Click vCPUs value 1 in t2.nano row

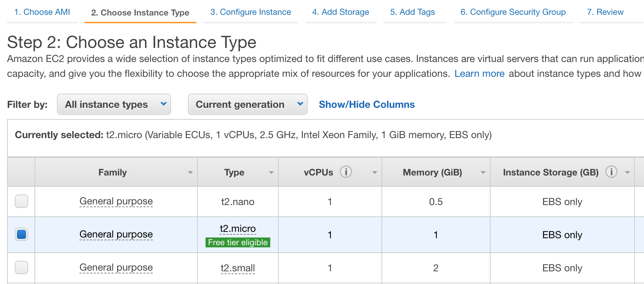point(330,202)
